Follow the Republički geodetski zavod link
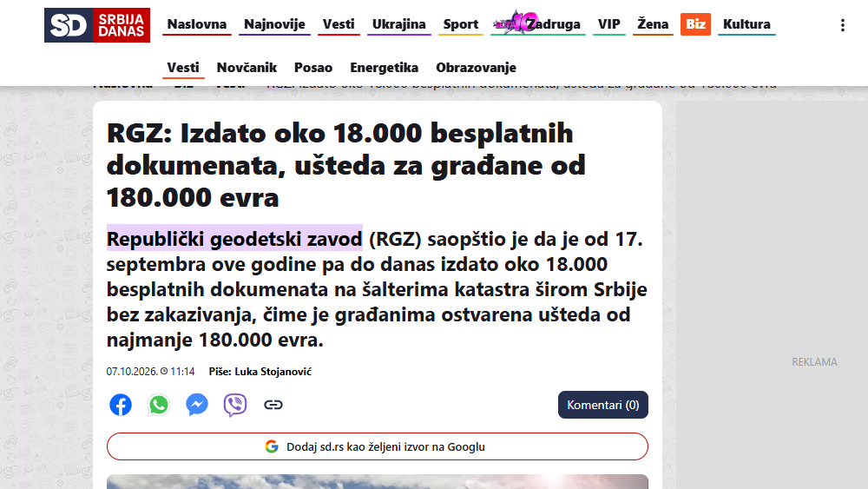This screenshot has width=868, height=489. pos(234,239)
